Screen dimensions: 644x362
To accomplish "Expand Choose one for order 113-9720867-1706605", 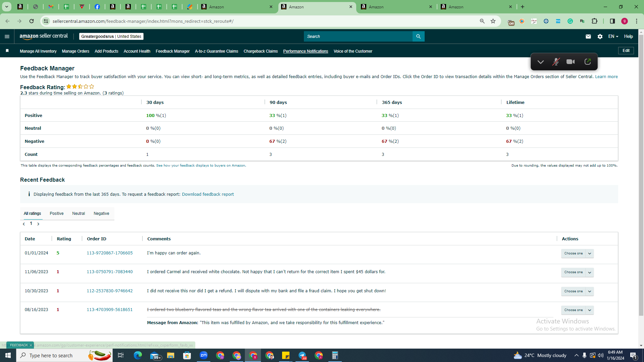I will click(577, 253).
